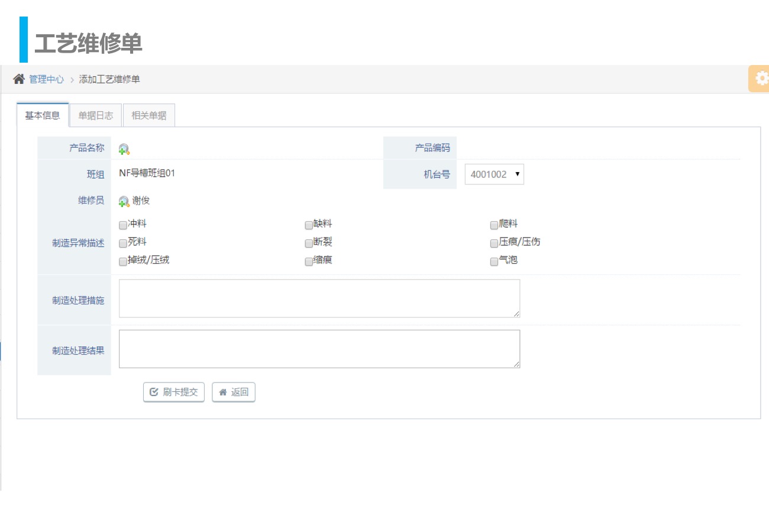Click the repairman lookup icon
Screen dimensions: 769x532
tap(124, 202)
